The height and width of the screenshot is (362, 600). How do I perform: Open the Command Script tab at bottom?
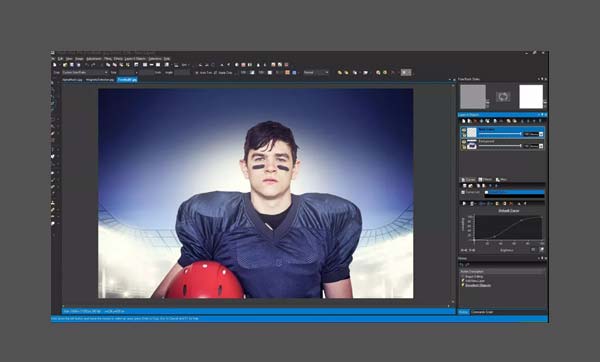click(482, 312)
